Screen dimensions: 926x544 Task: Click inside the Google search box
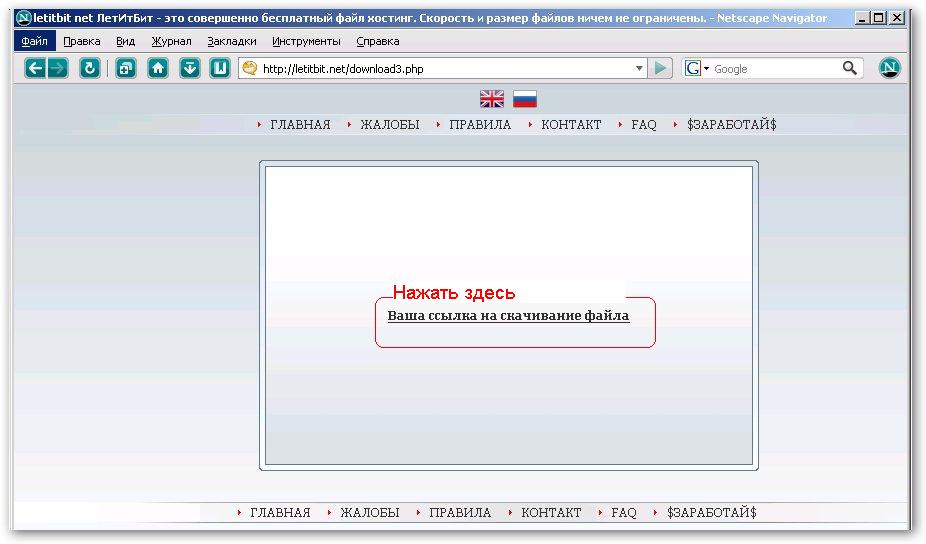click(x=775, y=69)
